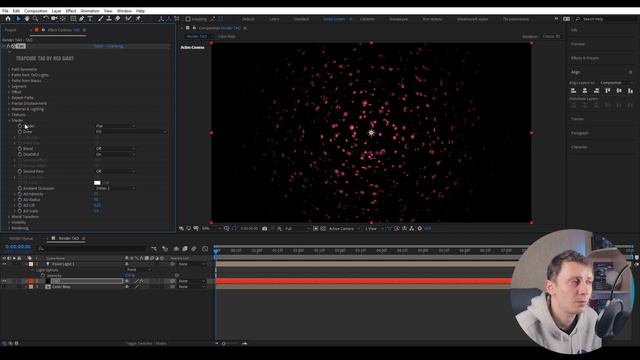Click the Home icon in the toolbar
Screen dimensions: 640x360
[x=8, y=19]
